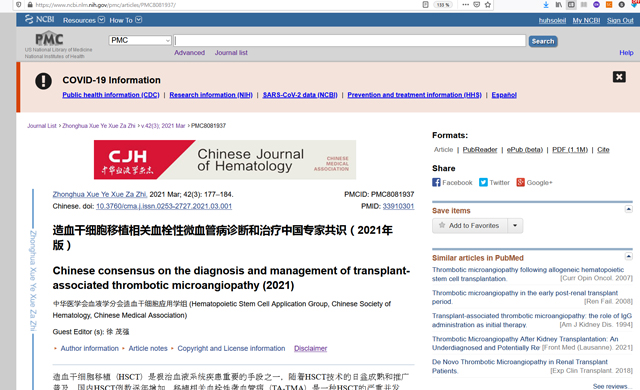Click the browser bookmark star icon
640x390 pixels.
coord(487,5)
